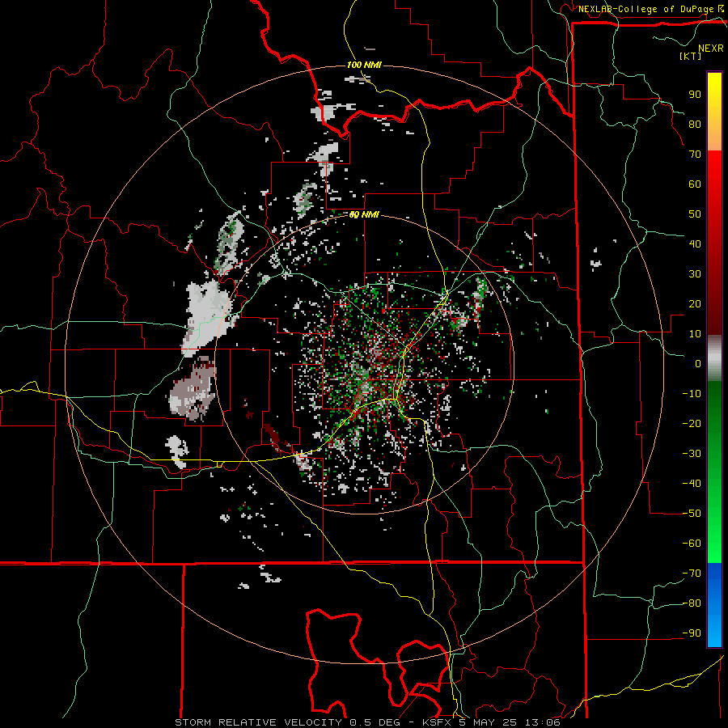Click the gray near-zero band of color bar
This screenshot has width=728, height=728.
pos(714,358)
